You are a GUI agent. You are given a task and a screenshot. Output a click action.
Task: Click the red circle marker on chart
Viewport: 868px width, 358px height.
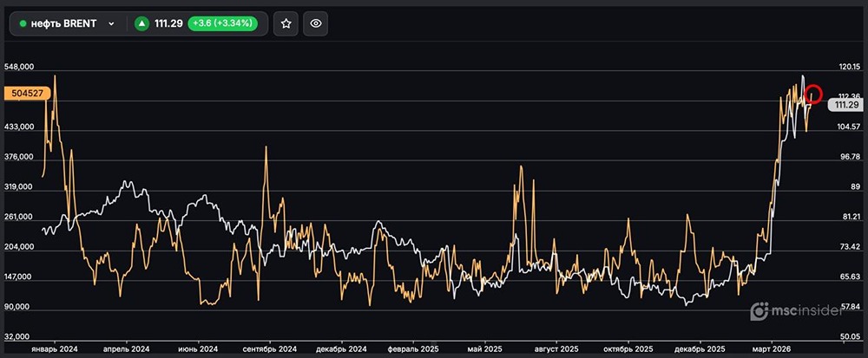point(814,93)
